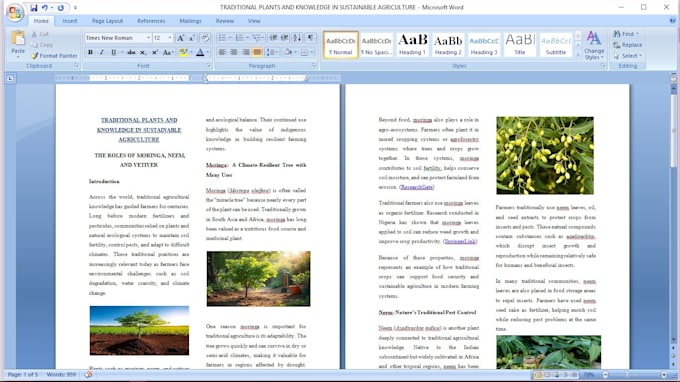Open the font size dropdown
The image size is (680, 382).
coord(163,38)
